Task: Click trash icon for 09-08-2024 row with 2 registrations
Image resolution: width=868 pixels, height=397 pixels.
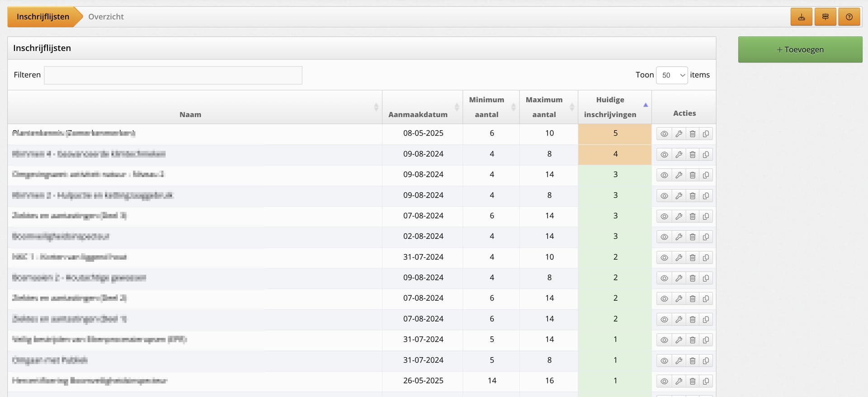Action: [x=692, y=278]
